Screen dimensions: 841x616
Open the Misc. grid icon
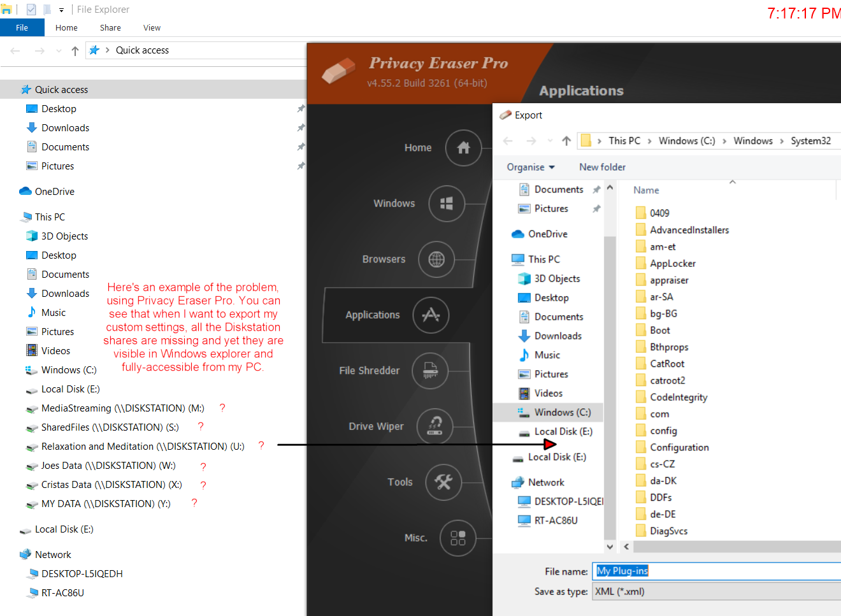click(x=458, y=538)
